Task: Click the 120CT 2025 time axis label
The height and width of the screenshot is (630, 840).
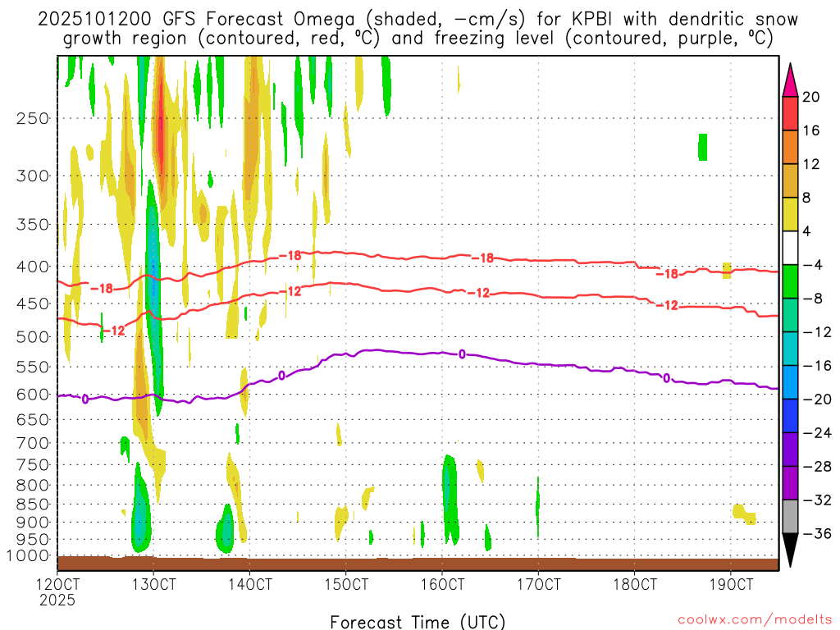Action: (x=57, y=591)
